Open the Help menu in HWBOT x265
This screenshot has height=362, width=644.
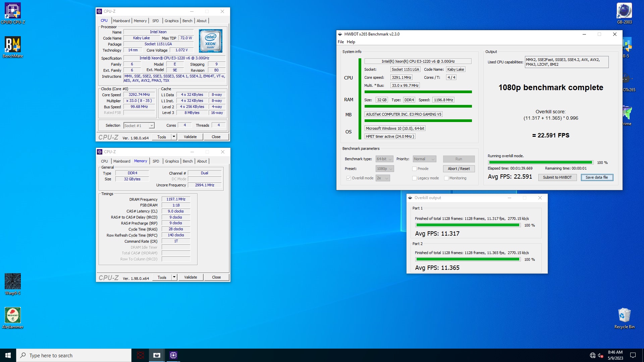pyautogui.click(x=351, y=42)
